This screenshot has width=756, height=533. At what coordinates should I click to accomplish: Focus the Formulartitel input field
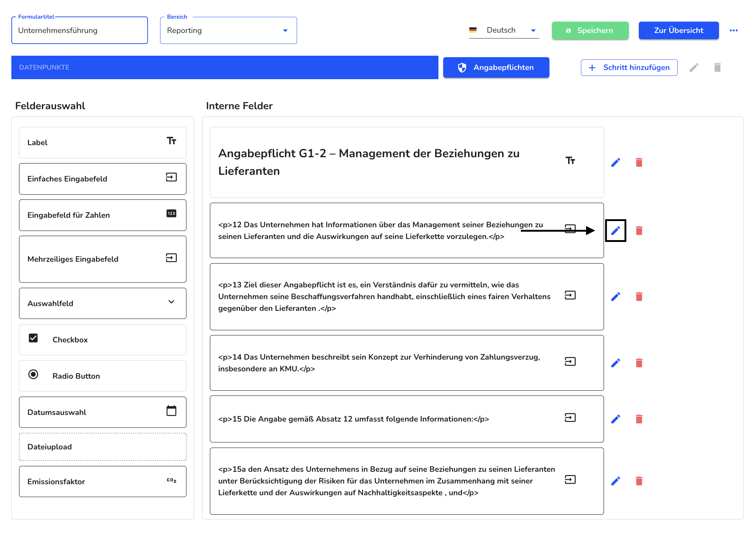[79, 30]
